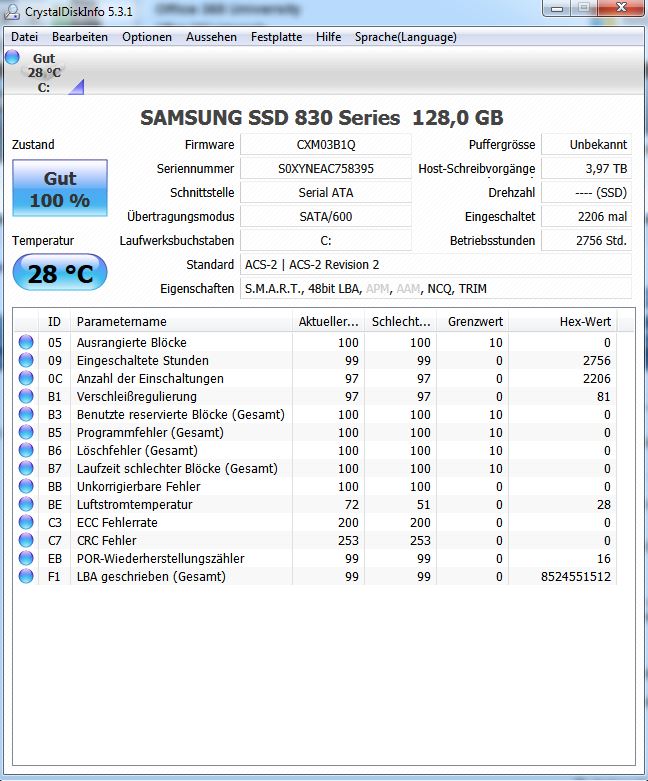Screen dimensions: 648x781
Task: Select the Anzahl der Einschaltungen parameter name
Action: [x=150, y=378]
